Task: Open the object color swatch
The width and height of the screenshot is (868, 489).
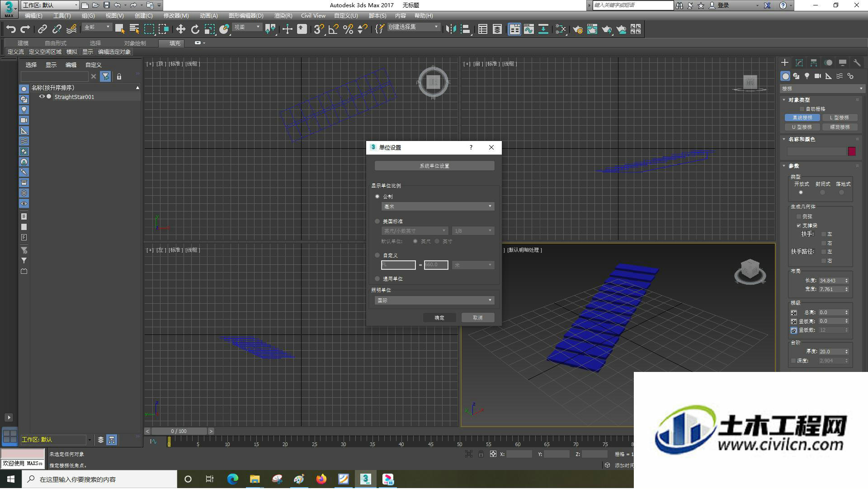Action: [852, 151]
